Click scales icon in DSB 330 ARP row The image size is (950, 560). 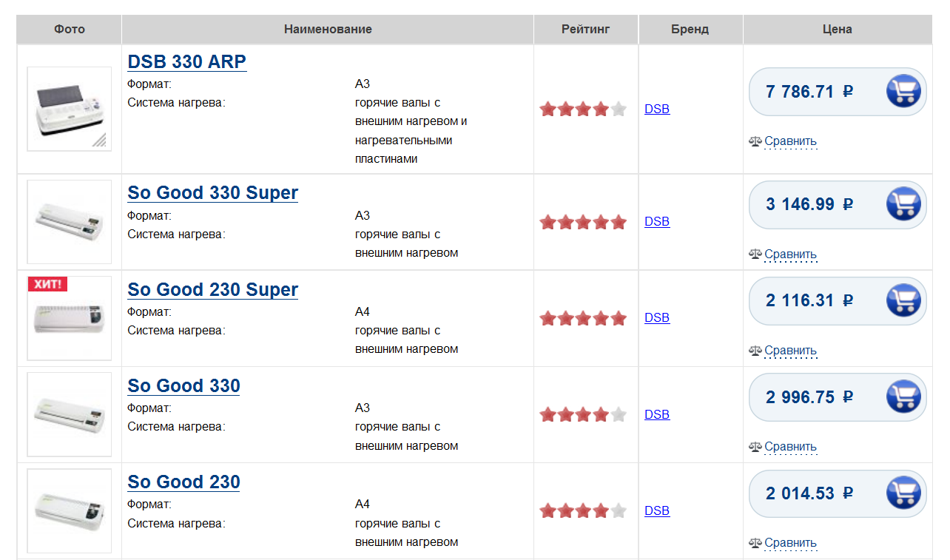755,141
